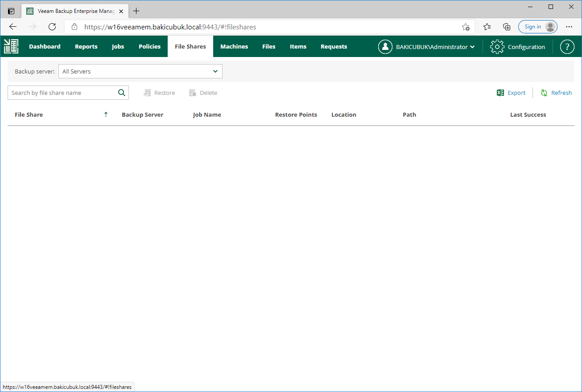Select the File Shares tab

pos(190,46)
